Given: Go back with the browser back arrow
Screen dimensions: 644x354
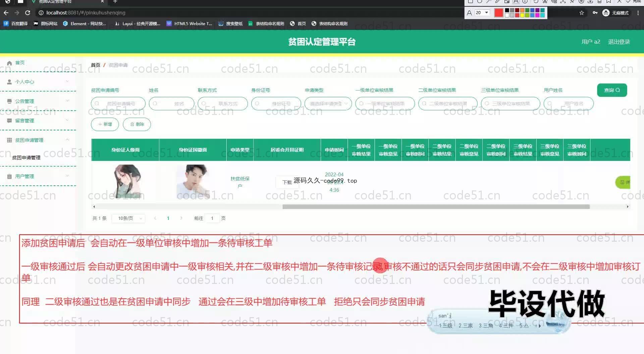Looking at the screenshot, I should click(6, 13).
